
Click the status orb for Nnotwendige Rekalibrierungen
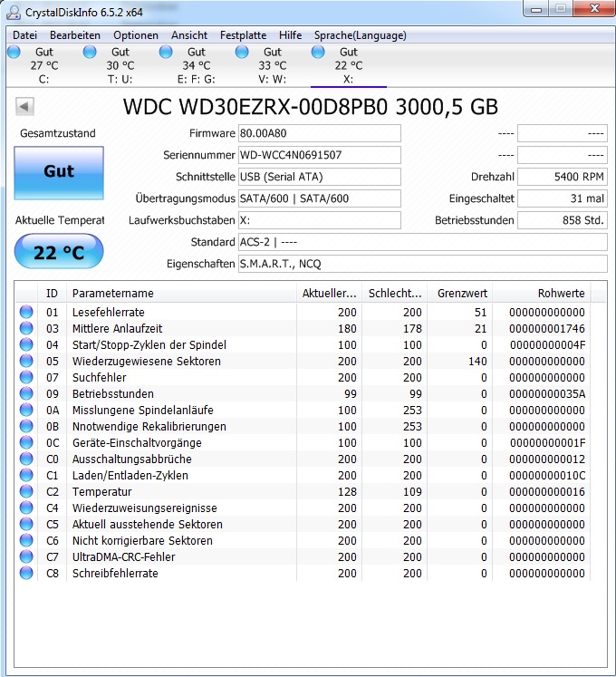tap(26, 426)
